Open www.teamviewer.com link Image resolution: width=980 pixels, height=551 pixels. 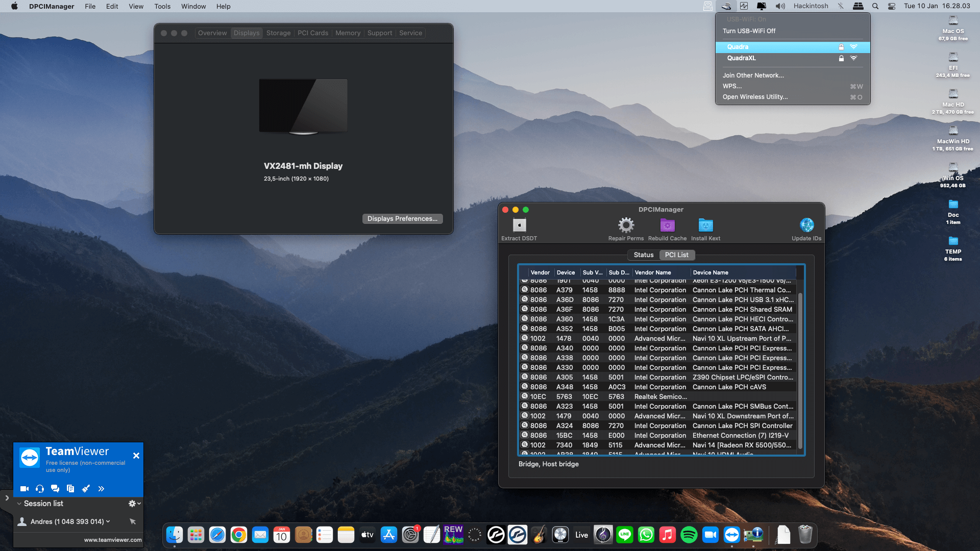coord(113,540)
